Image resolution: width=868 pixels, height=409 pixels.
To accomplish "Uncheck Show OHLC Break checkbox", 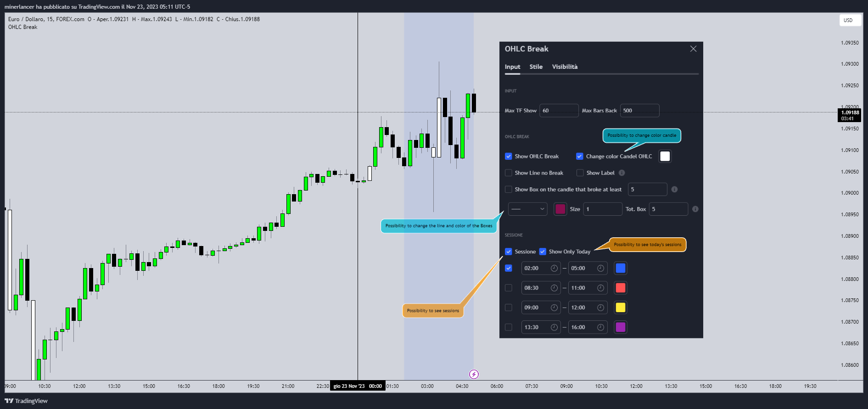I will pos(508,156).
